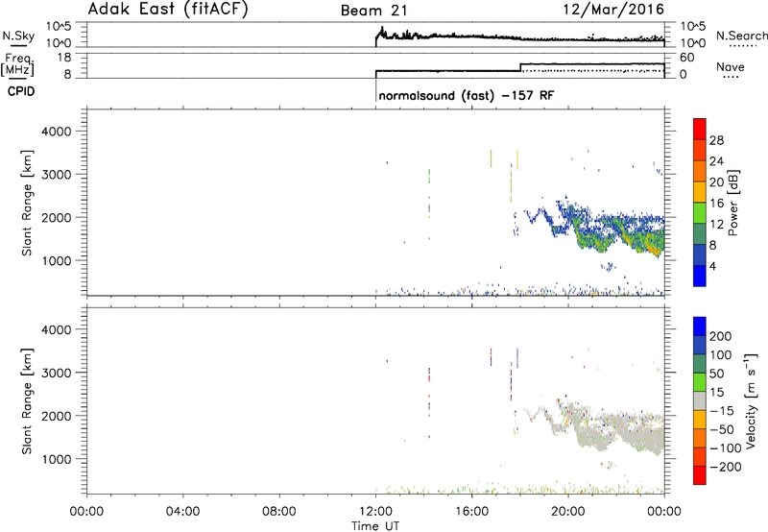The image size is (768, 532).
Task: Pick the gray segment of Velocity color bar
Action: [x=700, y=400]
